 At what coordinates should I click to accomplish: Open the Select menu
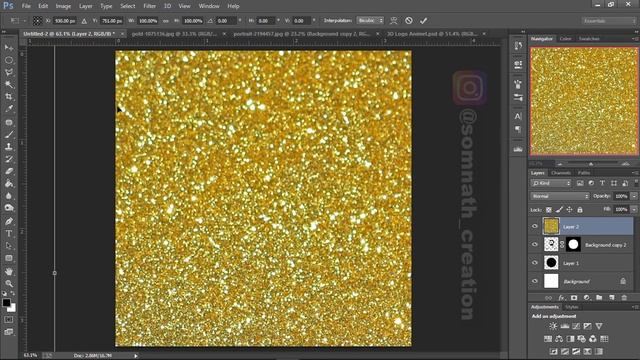point(127,6)
